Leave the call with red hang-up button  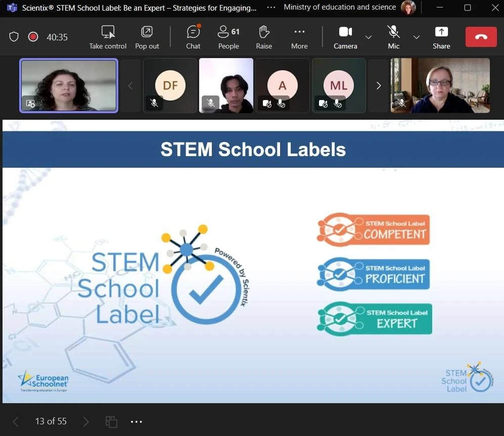pyautogui.click(x=481, y=37)
